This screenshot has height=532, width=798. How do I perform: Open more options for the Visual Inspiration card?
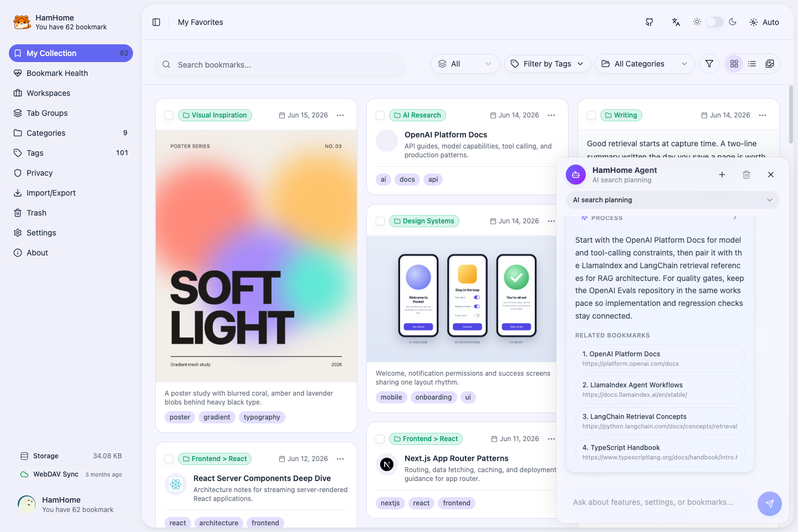(340, 115)
